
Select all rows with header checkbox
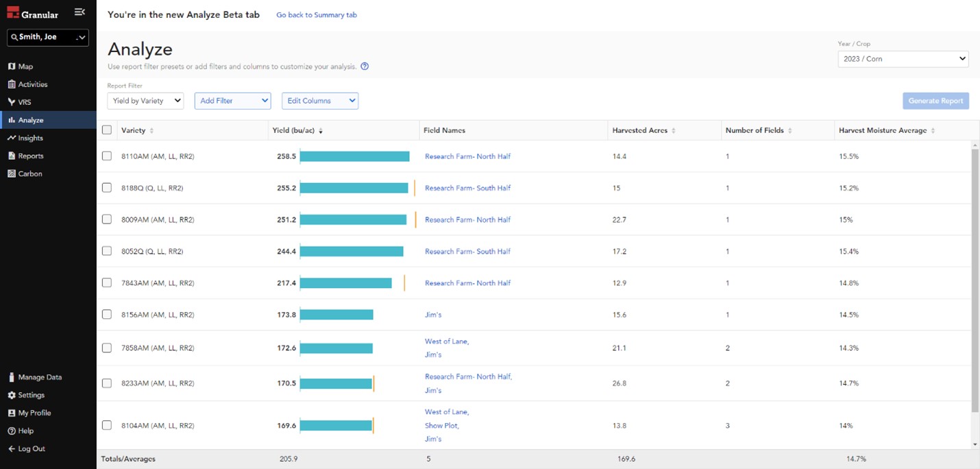point(107,130)
